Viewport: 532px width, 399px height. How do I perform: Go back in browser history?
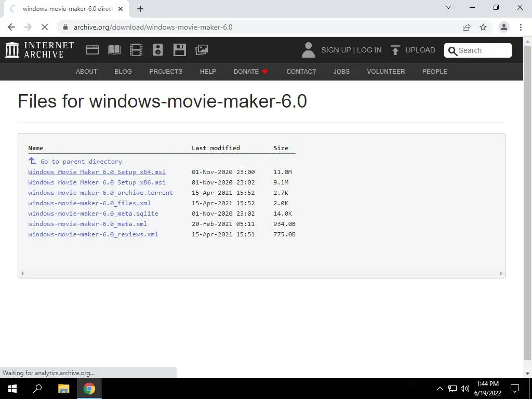tap(11, 27)
